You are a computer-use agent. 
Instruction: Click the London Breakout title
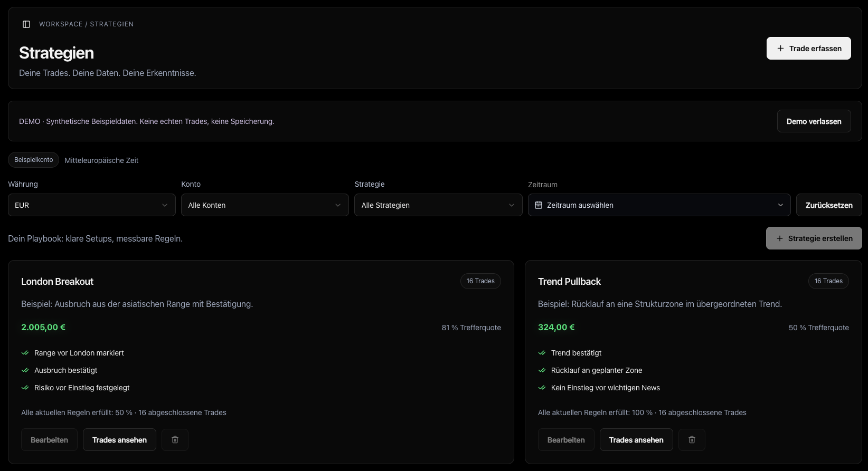pyautogui.click(x=57, y=282)
